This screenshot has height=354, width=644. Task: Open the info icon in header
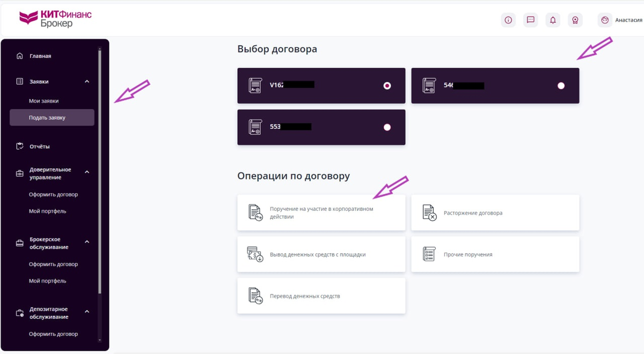pyautogui.click(x=508, y=20)
